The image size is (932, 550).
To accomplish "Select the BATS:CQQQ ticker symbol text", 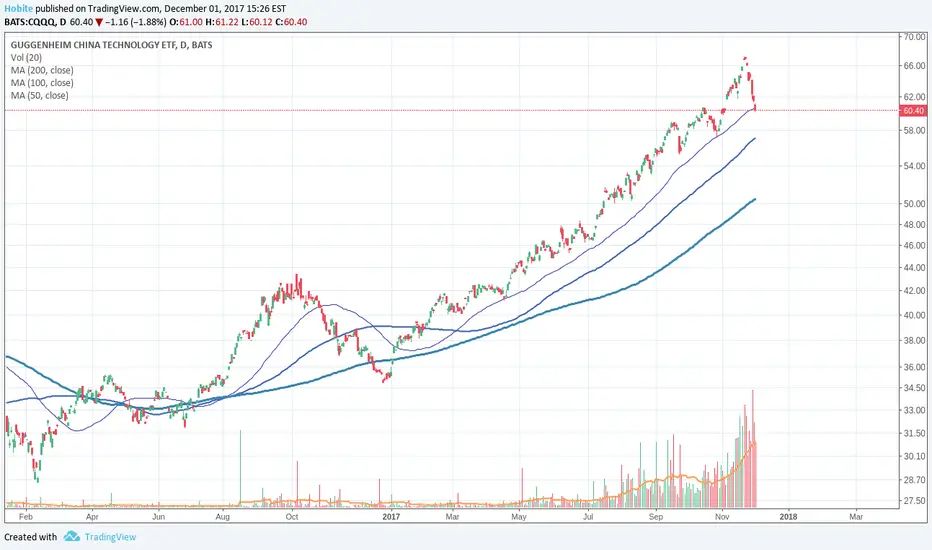I will 30,22.
